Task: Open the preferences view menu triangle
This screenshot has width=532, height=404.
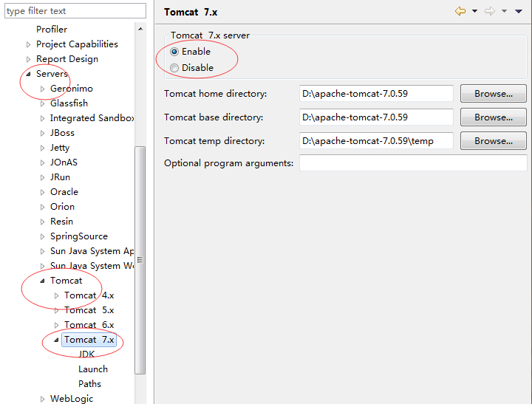Action: [x=519, y=11]
